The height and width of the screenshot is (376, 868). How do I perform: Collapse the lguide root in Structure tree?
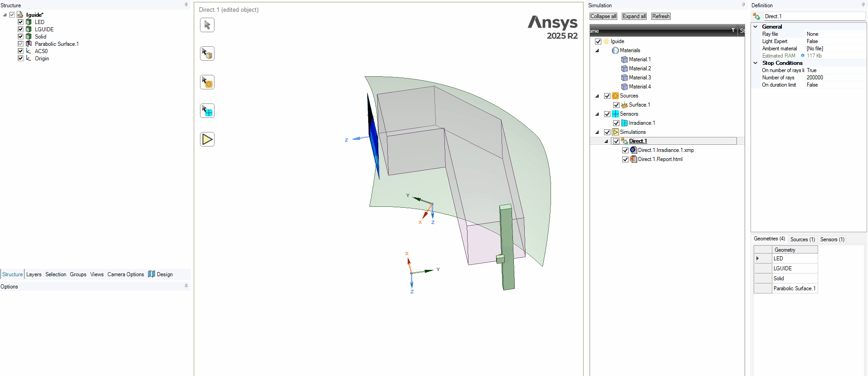click(x=5, y=15)
